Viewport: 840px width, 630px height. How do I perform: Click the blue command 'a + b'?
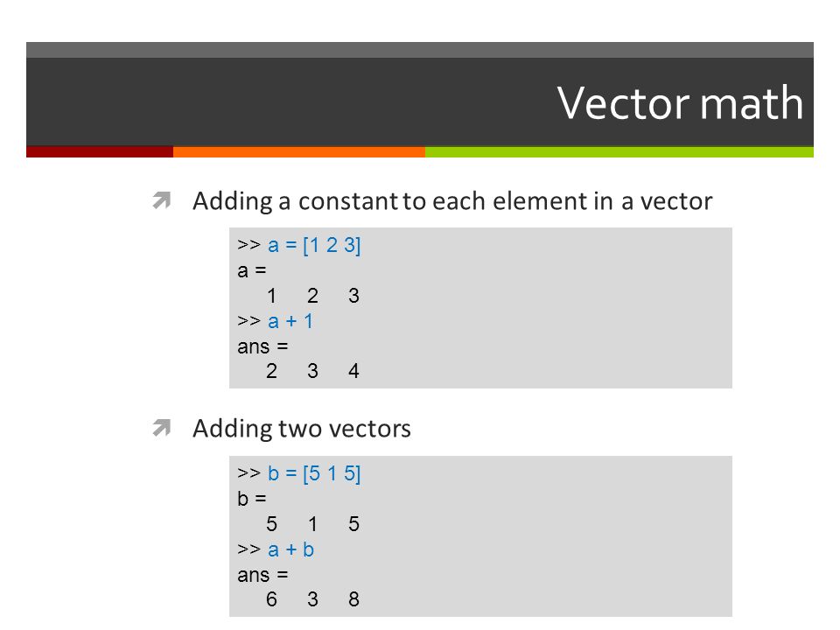click(290, 549)
